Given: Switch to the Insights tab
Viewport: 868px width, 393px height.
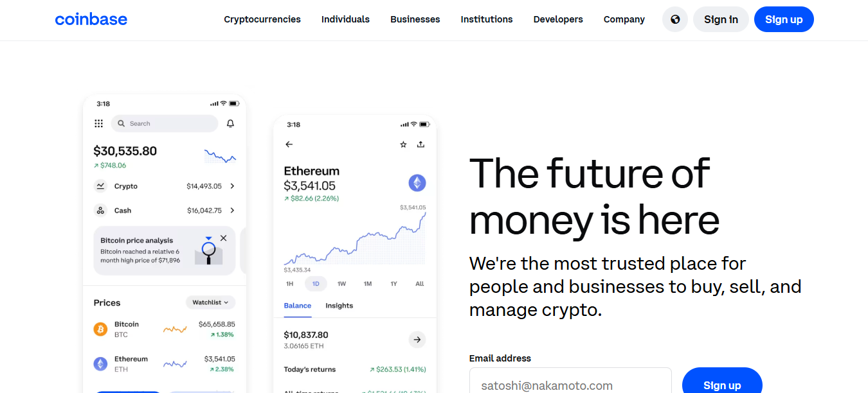Looking at the screenshot, I should 339,306.
